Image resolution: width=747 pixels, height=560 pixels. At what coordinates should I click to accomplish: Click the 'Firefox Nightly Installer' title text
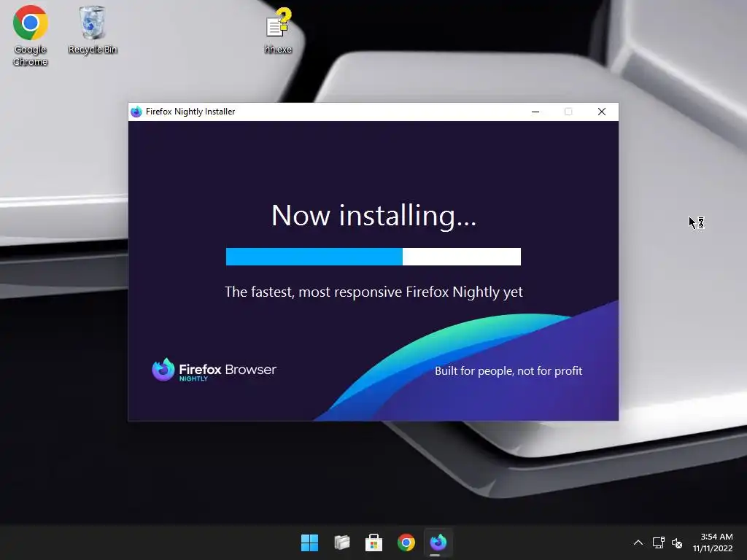(x=190, y=112)
